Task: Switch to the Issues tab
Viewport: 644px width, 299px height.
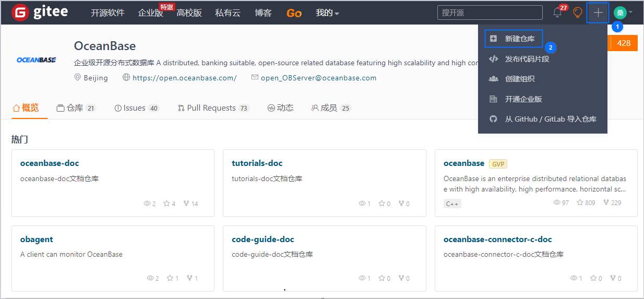Action: tap(137, 108)
